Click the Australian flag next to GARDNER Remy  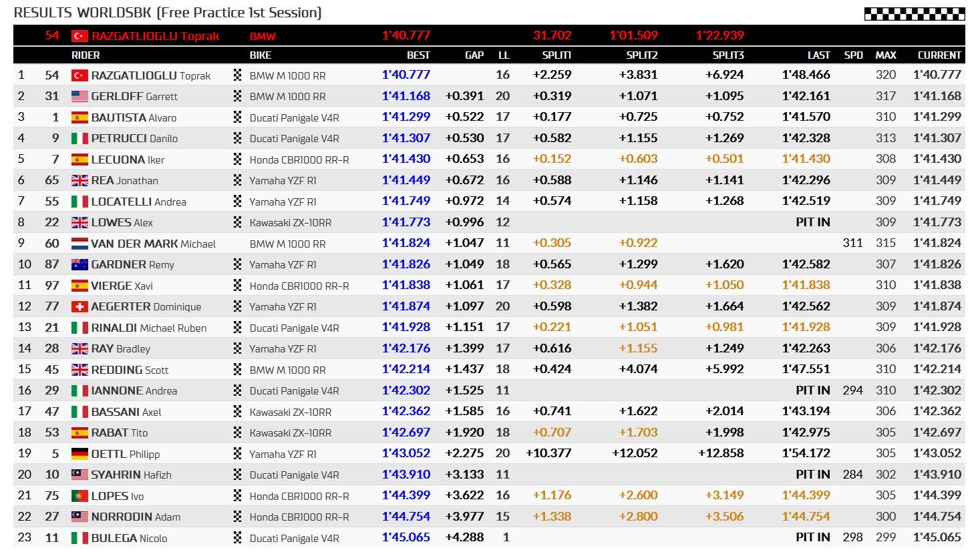(80, 264)
